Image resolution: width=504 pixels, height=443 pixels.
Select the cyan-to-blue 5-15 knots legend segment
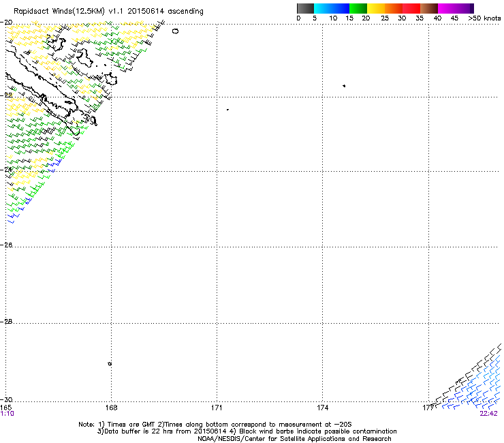point(332,8)
